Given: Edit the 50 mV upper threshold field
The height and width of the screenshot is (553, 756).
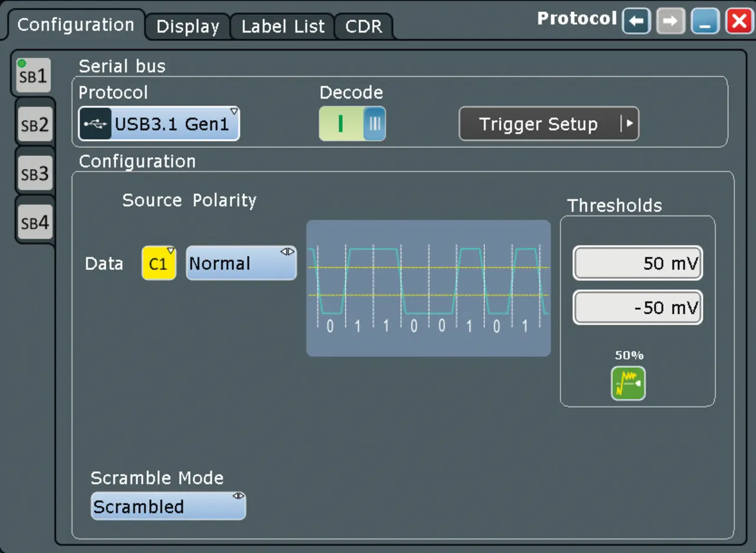Looking at the screenshot, I should click(x=637, y=263).
